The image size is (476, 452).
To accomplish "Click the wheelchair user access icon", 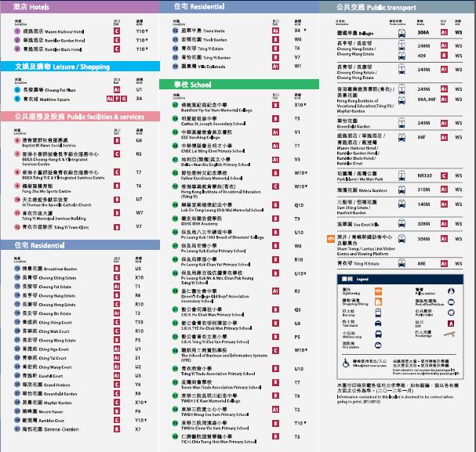I will click(346, 363).
